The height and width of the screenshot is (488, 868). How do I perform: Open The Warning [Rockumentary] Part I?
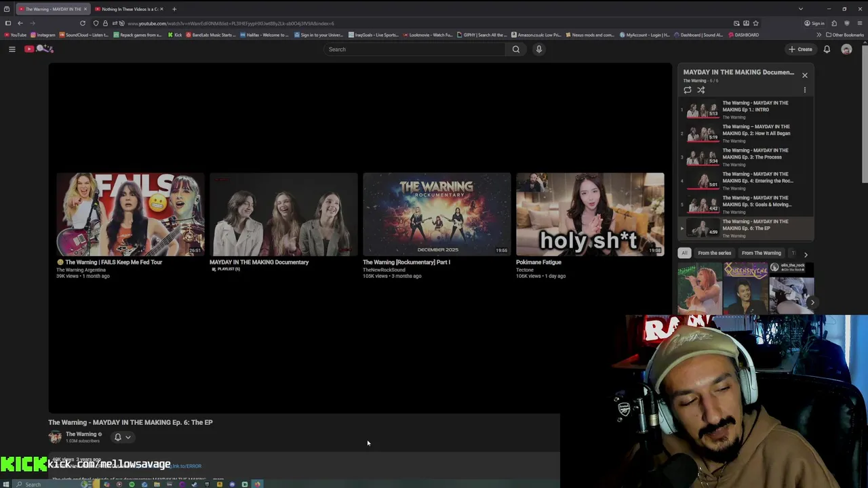(x=437, y=214)
